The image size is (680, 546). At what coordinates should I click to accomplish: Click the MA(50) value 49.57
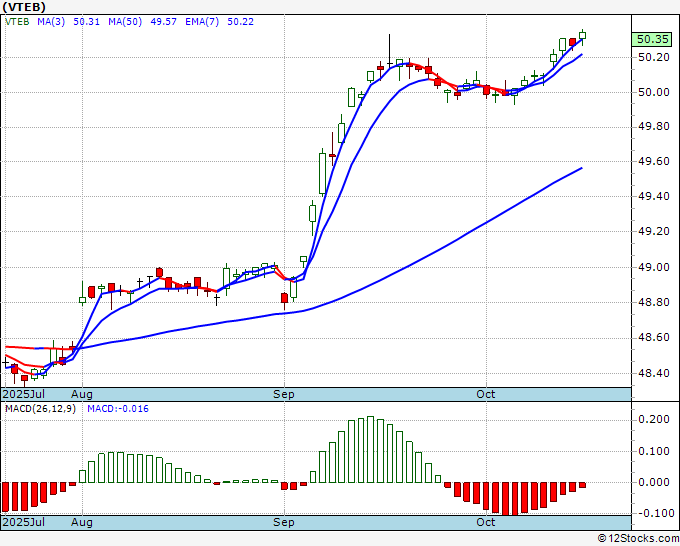point(163,22)
